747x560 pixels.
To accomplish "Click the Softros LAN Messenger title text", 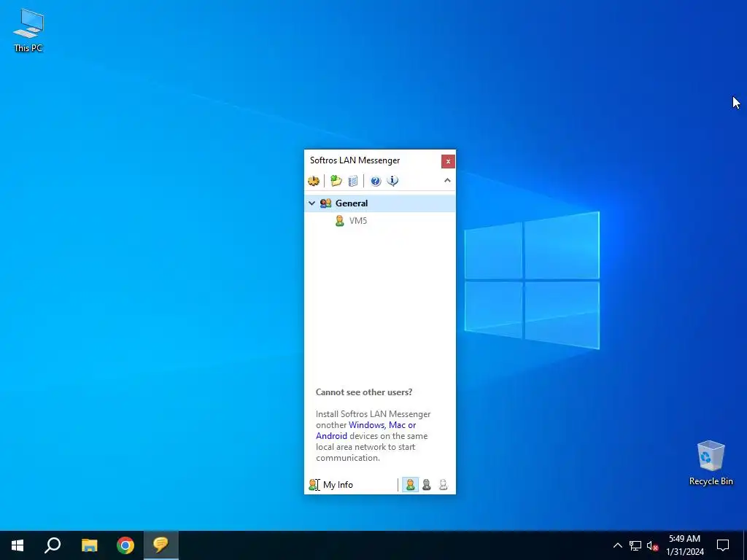I will click(355, 160).
